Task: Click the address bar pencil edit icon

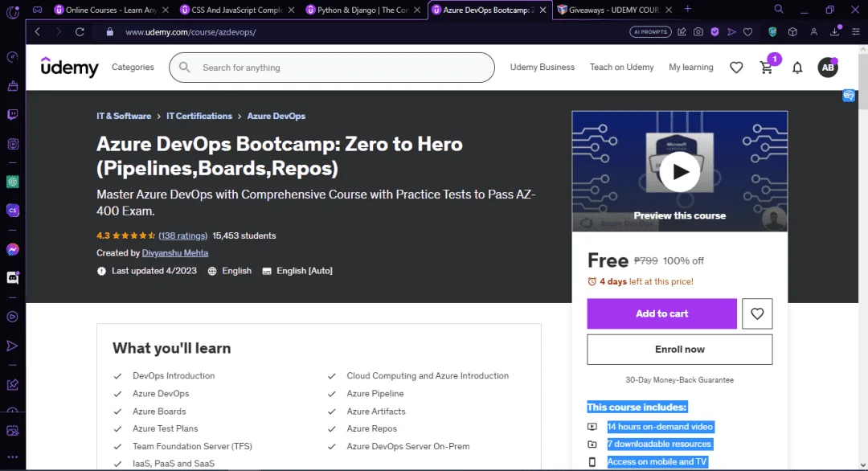Action: click(x=682, y=32)
